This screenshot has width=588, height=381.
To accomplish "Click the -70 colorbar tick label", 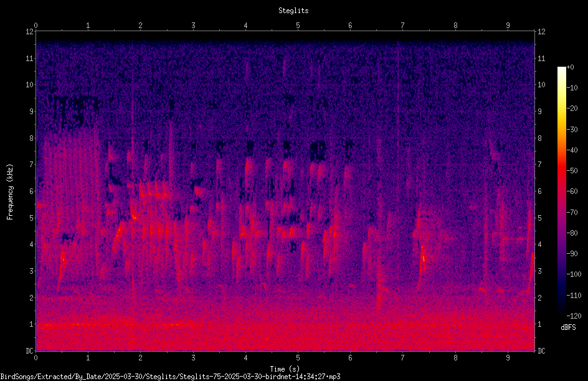I will coord(572,213).
